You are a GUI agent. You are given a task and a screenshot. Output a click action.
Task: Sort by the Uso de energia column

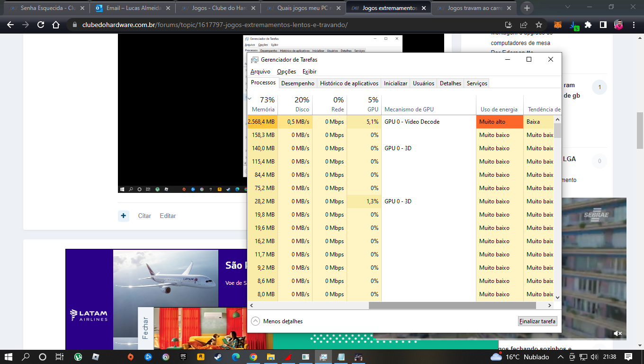coord(500,105)
